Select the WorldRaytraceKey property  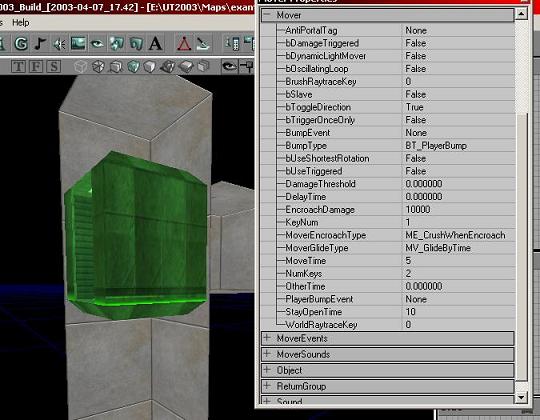(x=321, y=325)
